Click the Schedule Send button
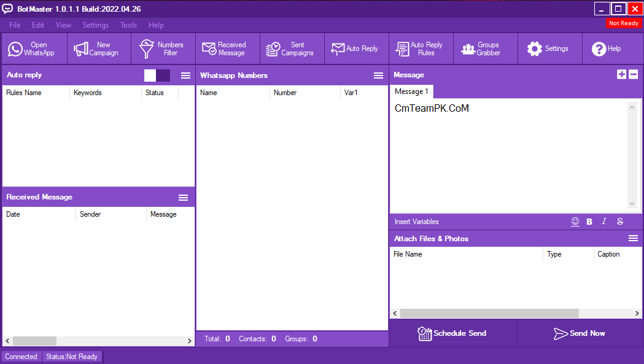 click(x=452, y=333)
